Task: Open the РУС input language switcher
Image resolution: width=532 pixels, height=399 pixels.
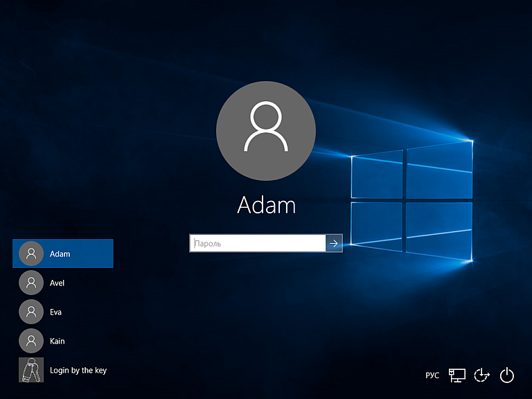Action: tap(432, 375)
